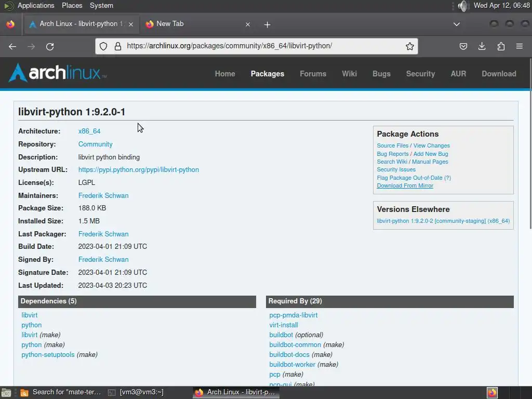Open the pypi.python.org upstream URL

tap(138, 170)
